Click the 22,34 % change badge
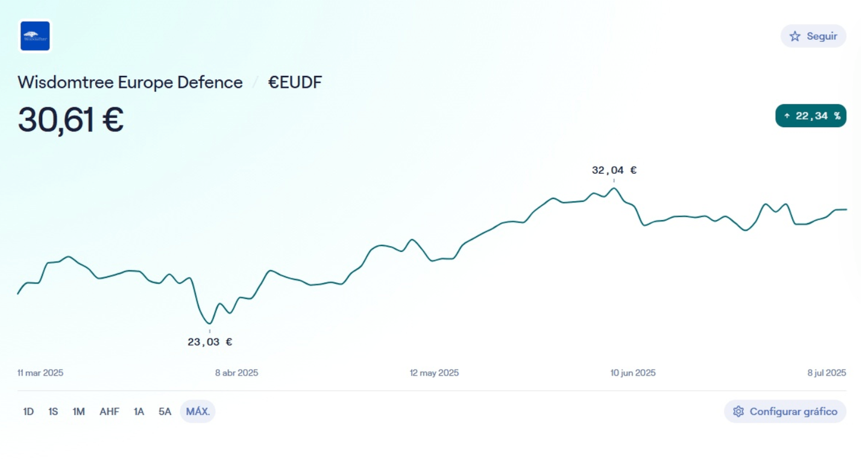The width and height of the screenshot is (868, 465). coord(811,116)
